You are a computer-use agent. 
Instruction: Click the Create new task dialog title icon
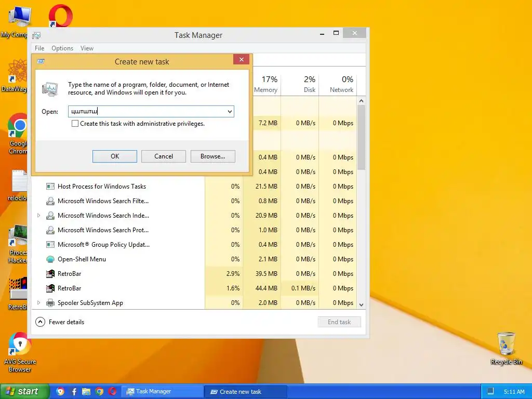41,61
